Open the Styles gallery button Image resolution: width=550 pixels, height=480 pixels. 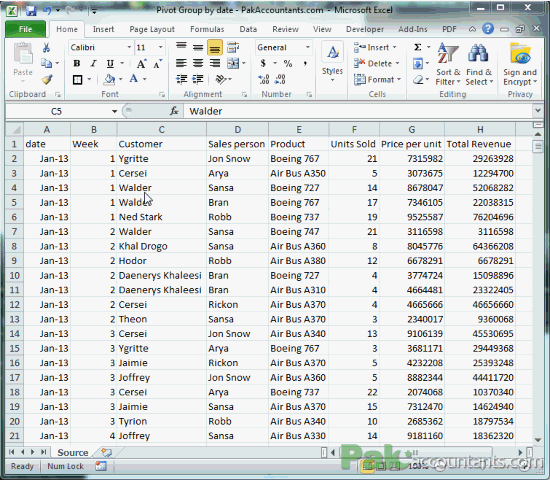332,64
